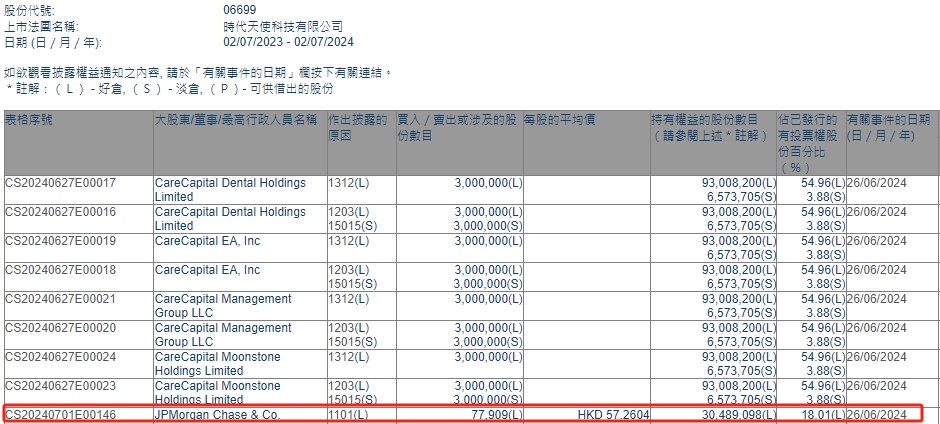Click form serial CS20240627E00021
The image size is (940, 424).
pos(61,299)
